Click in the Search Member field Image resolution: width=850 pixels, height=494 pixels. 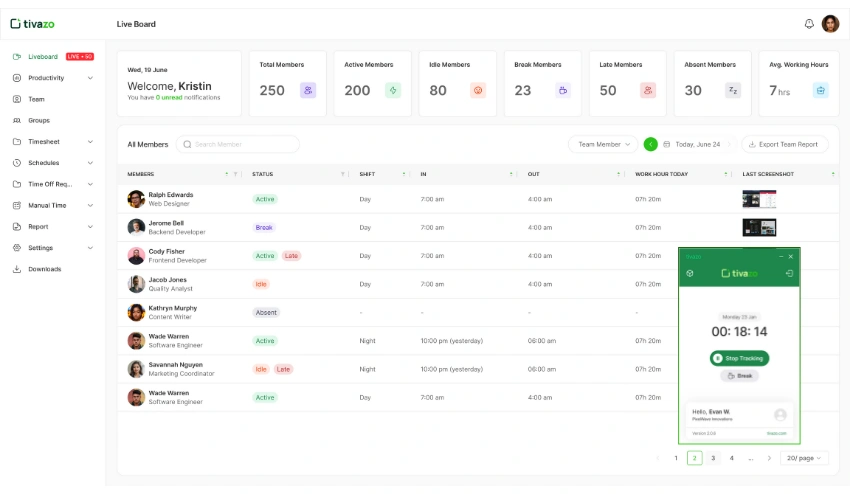coord(240,144)
